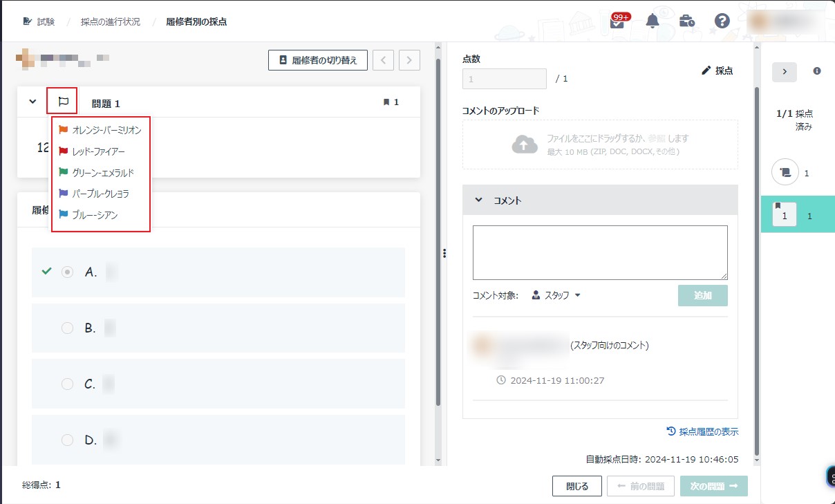Collapse the コメント section
Image resolution: width=835 pixels, height=504 pixels.
click(x=478, y=200)
